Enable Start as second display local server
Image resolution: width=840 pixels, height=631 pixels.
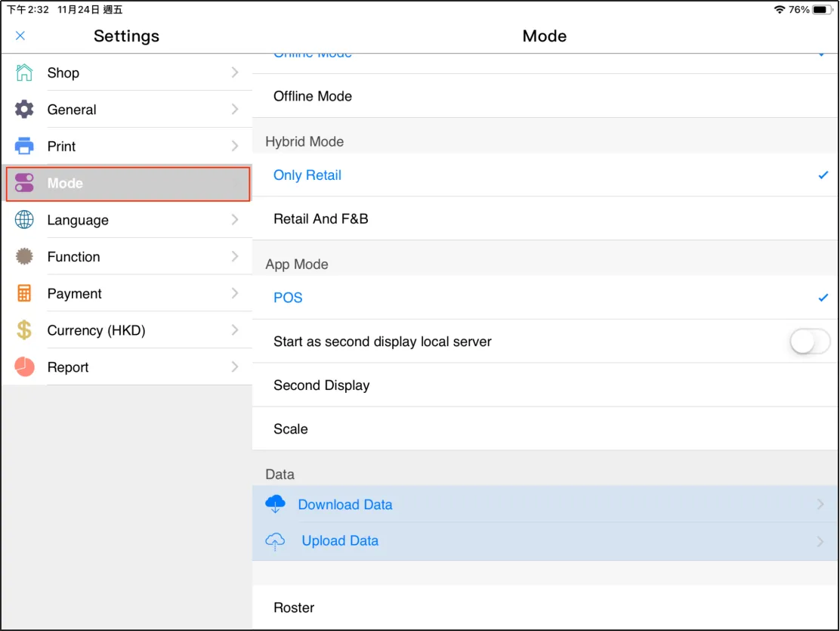click(809, 342)
